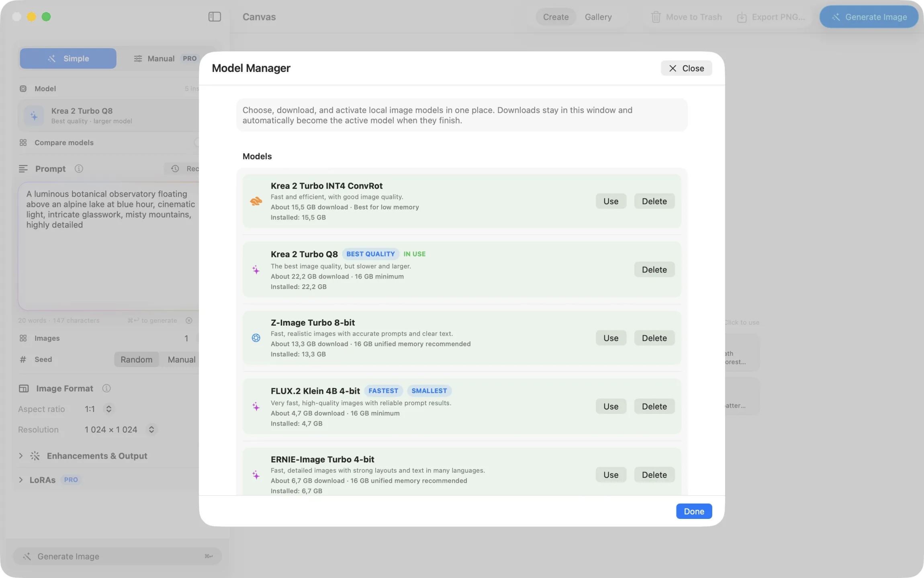Click the IN USE status label
924x578 pixels.
click(x=415, y=254)
